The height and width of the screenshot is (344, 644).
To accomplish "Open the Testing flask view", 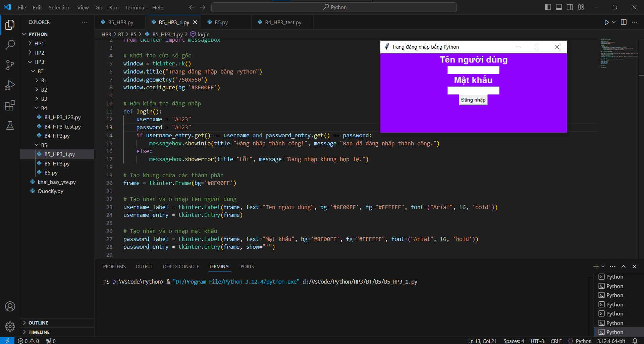I will (10, 126).
